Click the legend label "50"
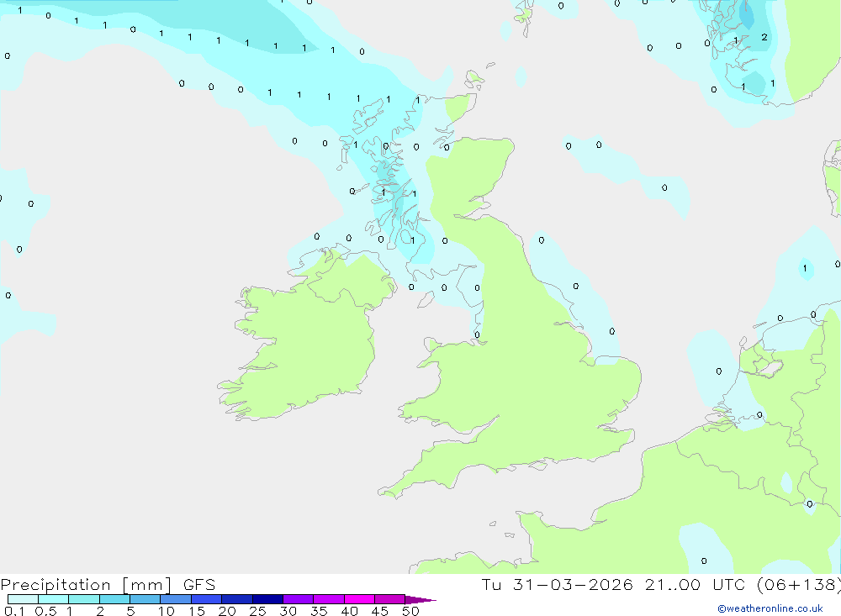The width and height of the screenshot is (841, 616). (410, 611)
